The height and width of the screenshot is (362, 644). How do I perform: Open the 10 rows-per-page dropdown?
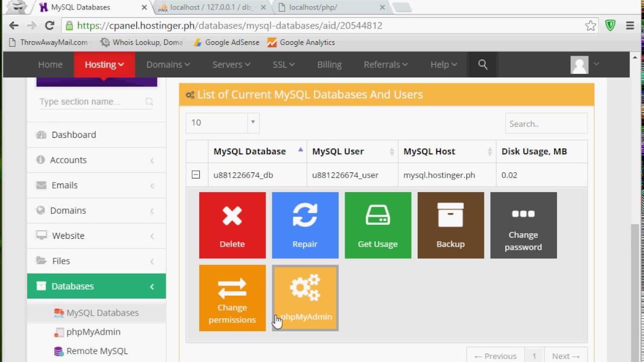click(x=222, y=123)
